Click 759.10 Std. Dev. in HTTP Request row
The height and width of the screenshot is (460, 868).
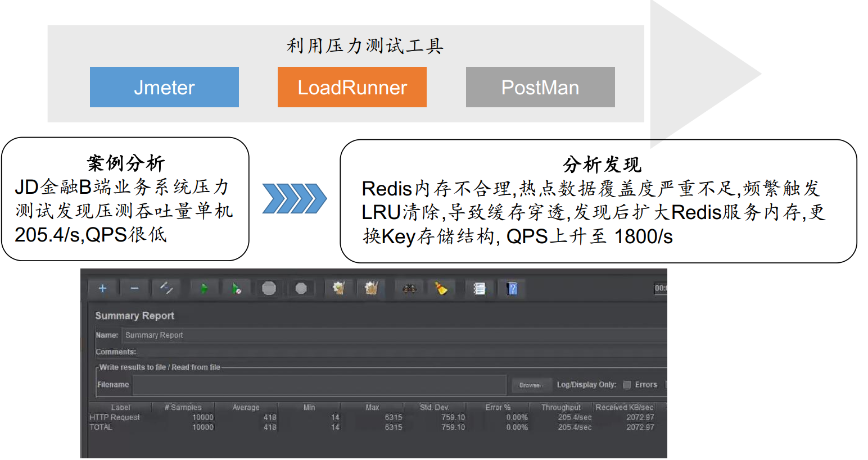point(453,417)
